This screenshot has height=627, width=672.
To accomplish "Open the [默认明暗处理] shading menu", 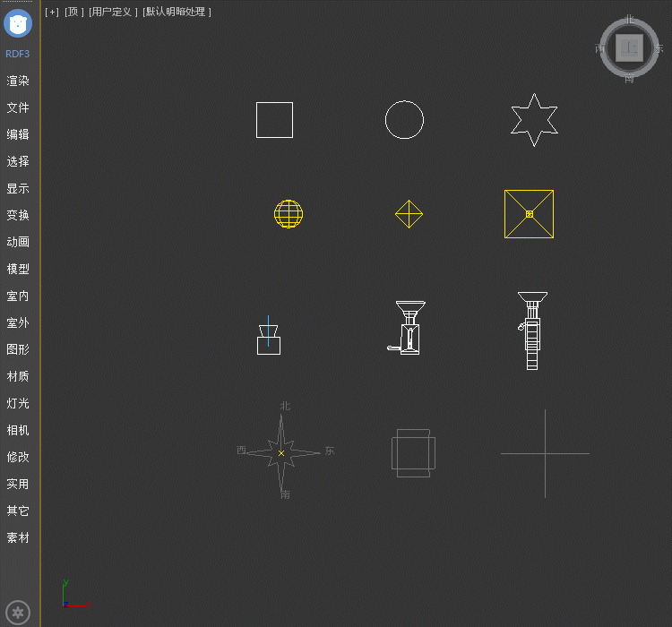I will (x=177, y=12).
